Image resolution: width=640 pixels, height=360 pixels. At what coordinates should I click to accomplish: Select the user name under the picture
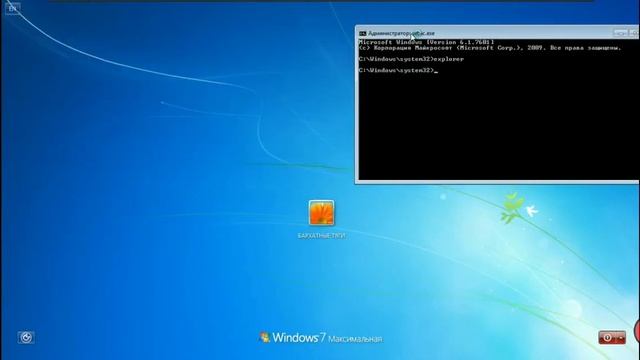point(321,236)
